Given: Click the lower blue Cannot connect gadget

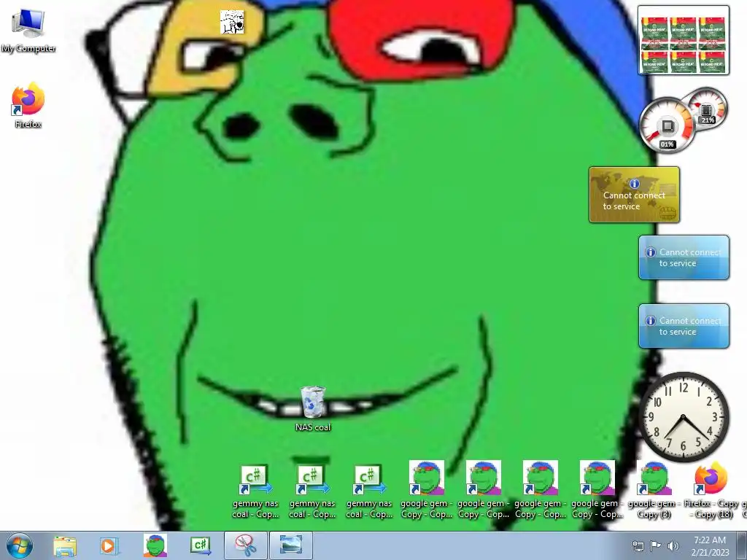Looking at the screenshot, I should pos(684,326).
